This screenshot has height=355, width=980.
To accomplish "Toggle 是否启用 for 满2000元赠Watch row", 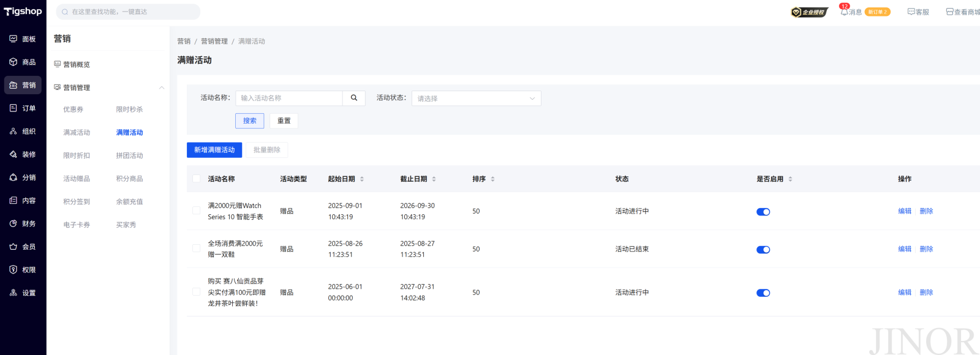I will pyautogui.click(x=763, y=212).
